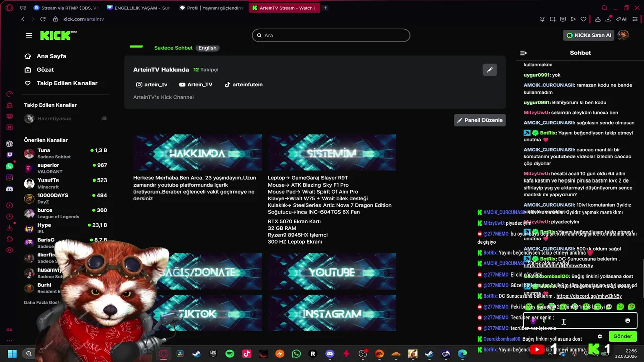Open emoji picker in chat box

pyautogui.click(x=628, y=321)
